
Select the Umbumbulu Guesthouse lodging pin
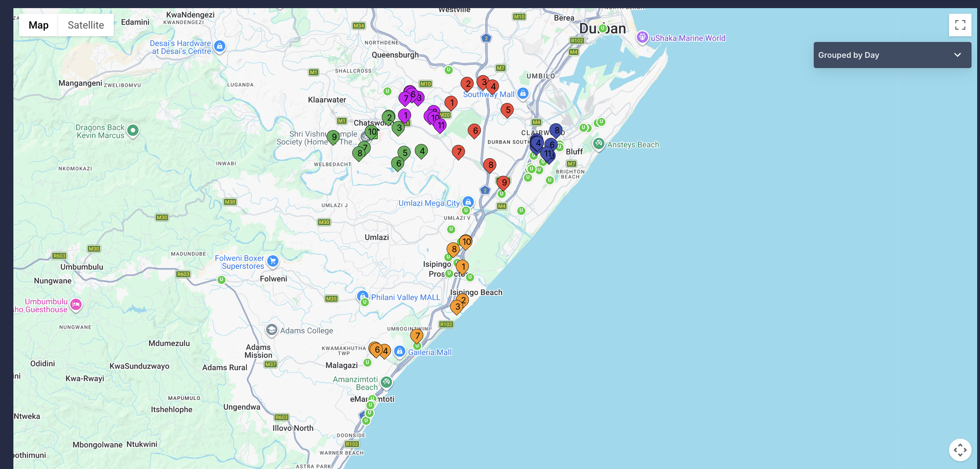coord(76,305)
